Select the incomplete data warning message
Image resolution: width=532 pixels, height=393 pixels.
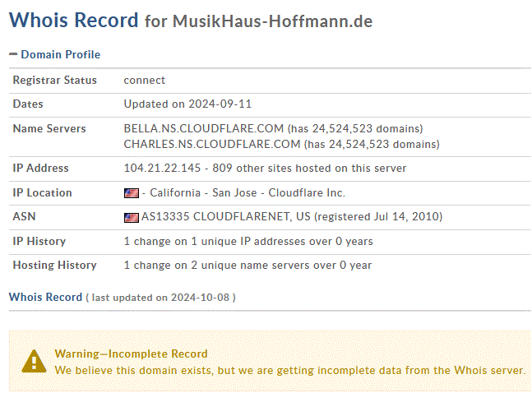pyautogui.click(x=290, y=370)
